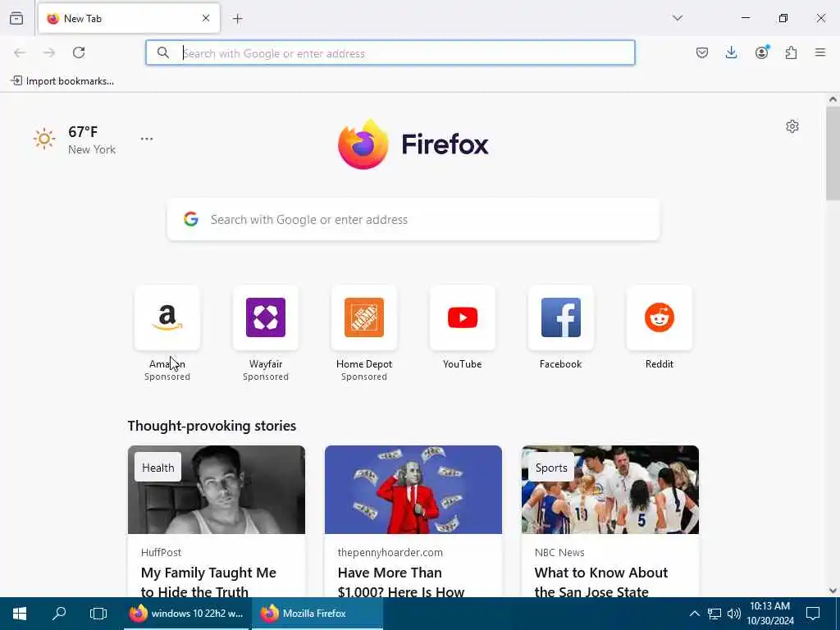
Task: Open the network tray icon
Action: point(714,614)
